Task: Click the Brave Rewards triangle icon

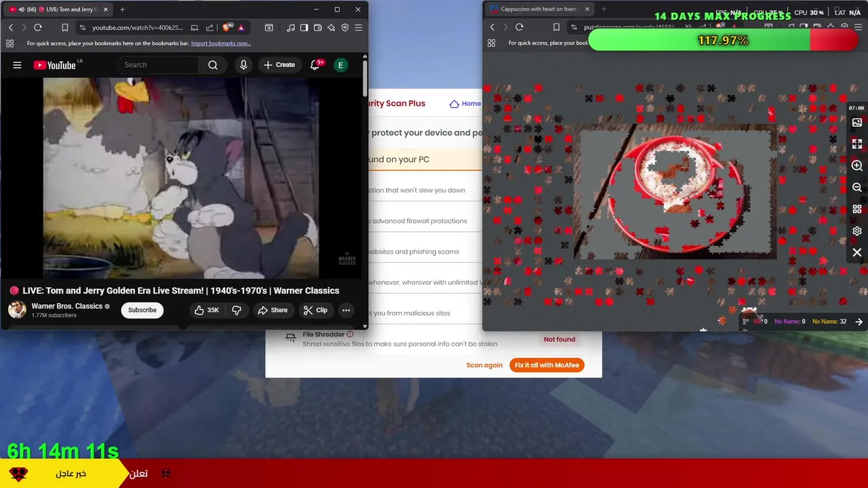Action: tap(241, 28)
